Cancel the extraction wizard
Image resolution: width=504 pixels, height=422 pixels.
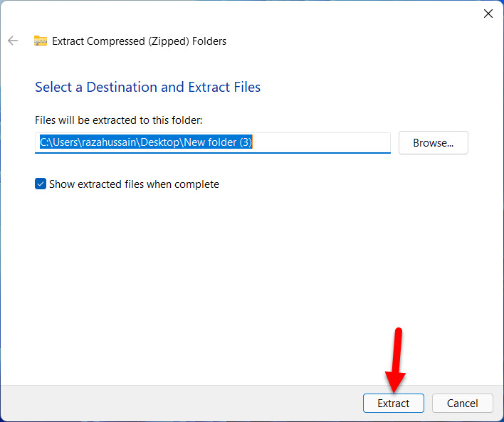[x=462, y=403]
